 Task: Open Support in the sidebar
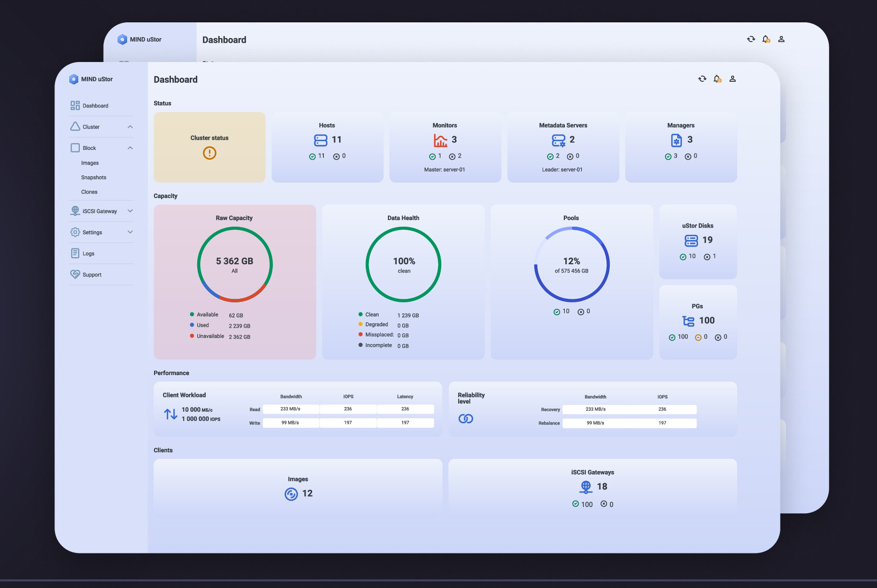pos(92,275)
